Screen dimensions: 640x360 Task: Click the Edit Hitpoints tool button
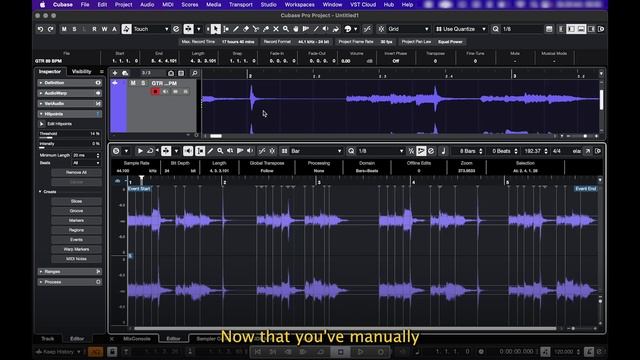pos(42,124)
